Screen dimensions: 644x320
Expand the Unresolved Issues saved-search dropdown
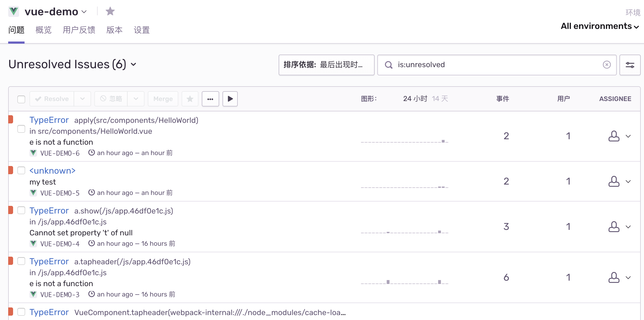coord(133,65)
